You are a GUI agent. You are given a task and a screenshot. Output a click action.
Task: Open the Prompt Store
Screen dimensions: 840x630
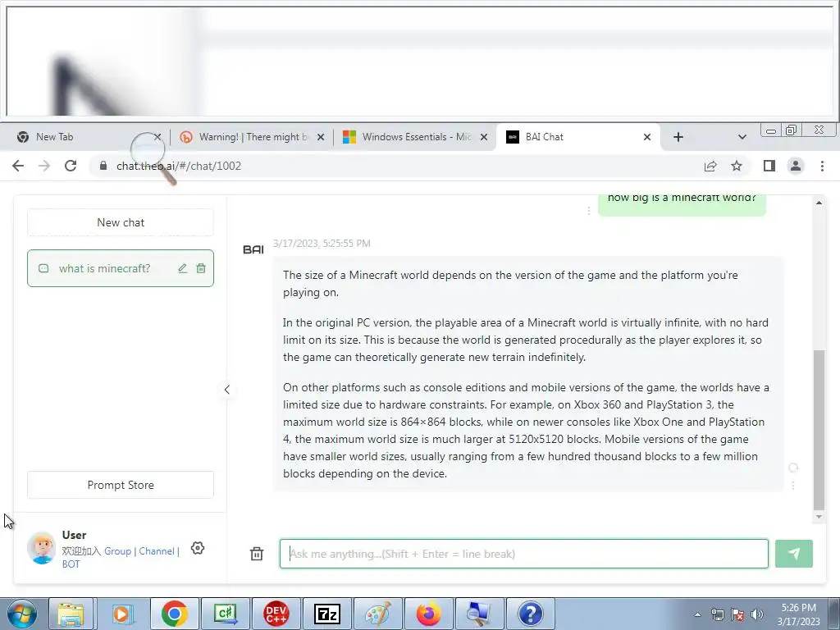click(121, 485)
